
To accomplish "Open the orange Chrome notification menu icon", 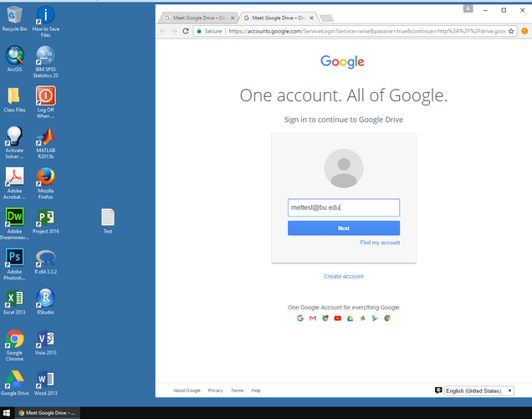I will (524, 31).
